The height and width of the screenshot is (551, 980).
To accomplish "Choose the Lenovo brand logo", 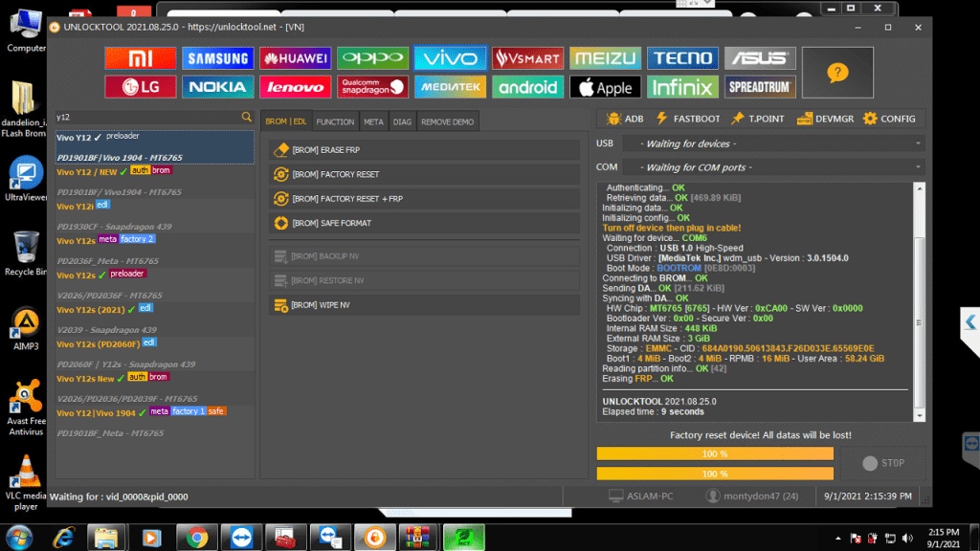I will click(295, 87).
